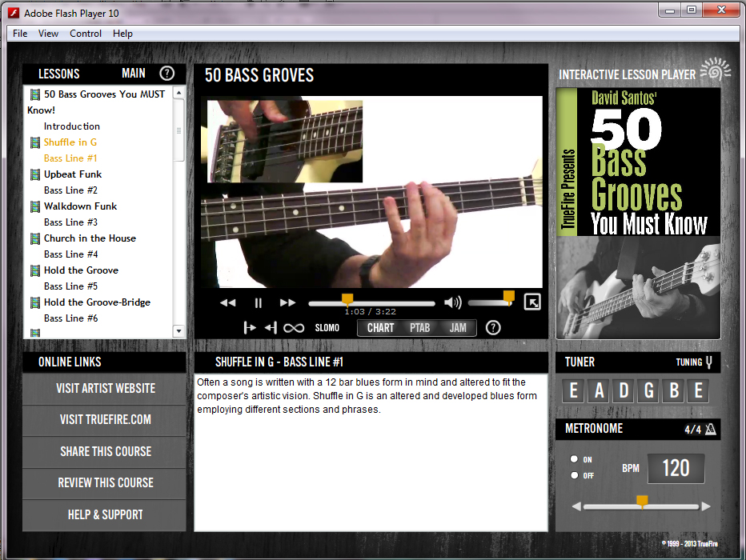Decrease metronome tempo with left arrow
Image resolution: width=746 pixels, height=560 pixels.
(x=576, y=506)
